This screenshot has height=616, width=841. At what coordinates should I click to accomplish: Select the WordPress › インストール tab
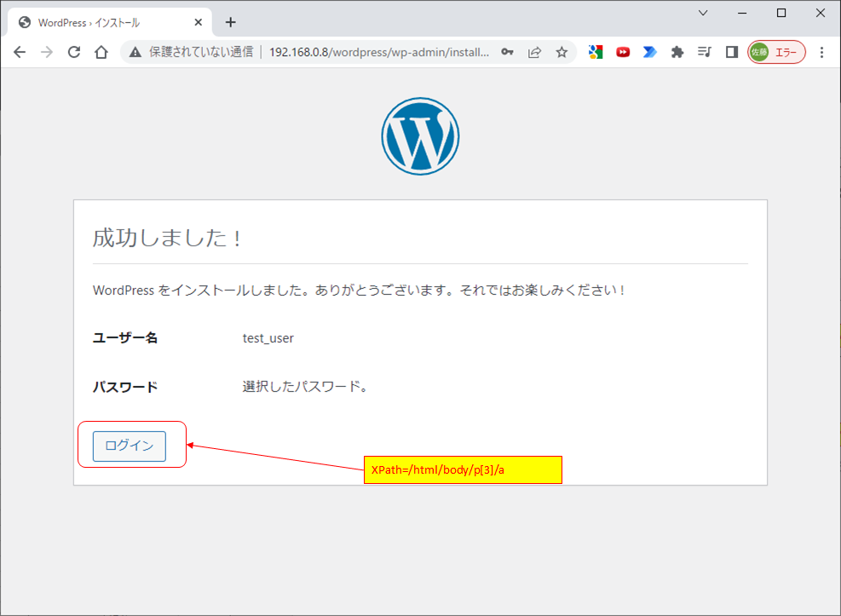(110, 22)
